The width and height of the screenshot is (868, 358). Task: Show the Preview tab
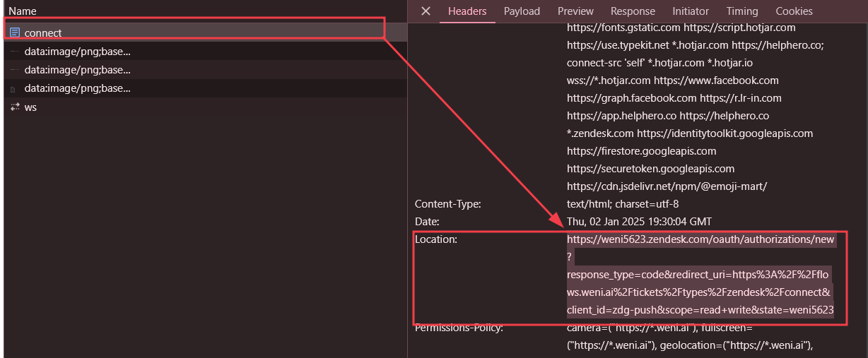click(575, 11)
